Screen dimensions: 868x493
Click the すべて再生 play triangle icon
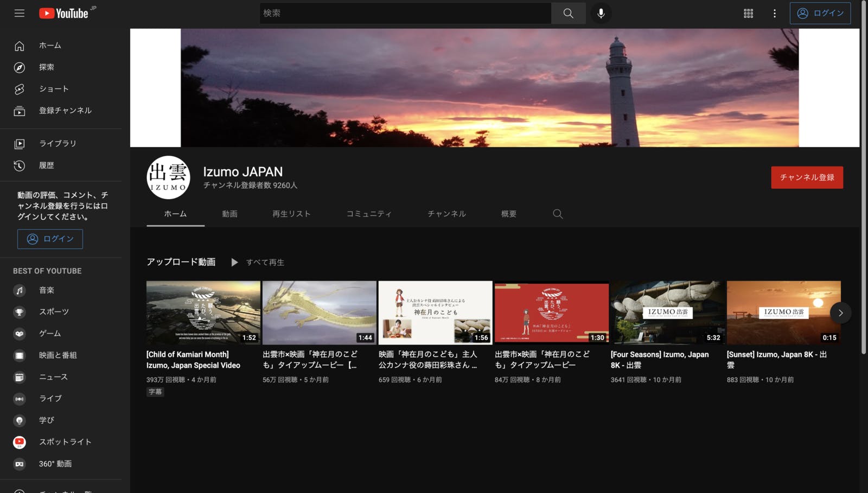coord(234,262)
